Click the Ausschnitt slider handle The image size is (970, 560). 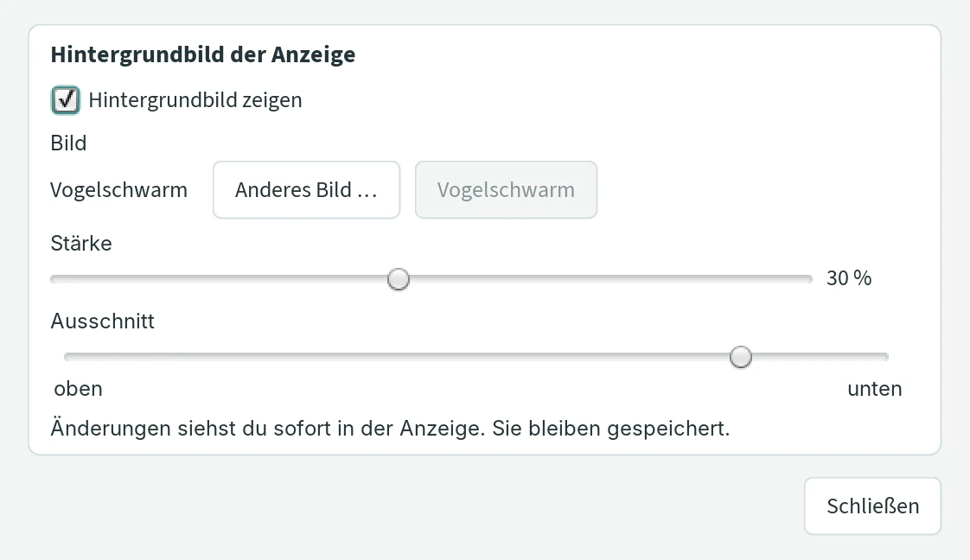[741, 357]
